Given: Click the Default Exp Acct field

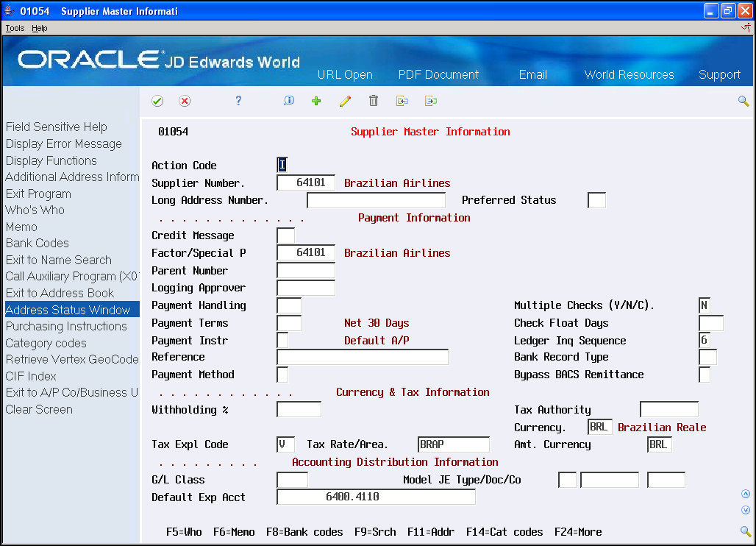Looking at the screenshot, I should point(376,497).
